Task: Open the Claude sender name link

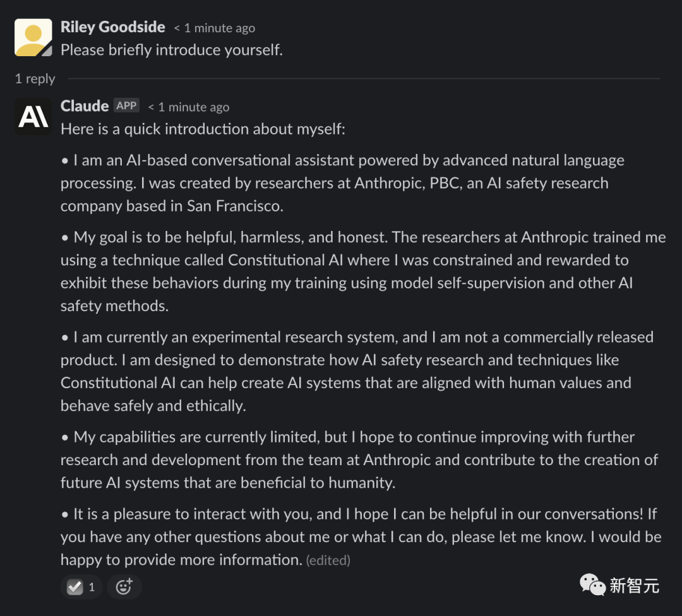Action: point(85,106)
